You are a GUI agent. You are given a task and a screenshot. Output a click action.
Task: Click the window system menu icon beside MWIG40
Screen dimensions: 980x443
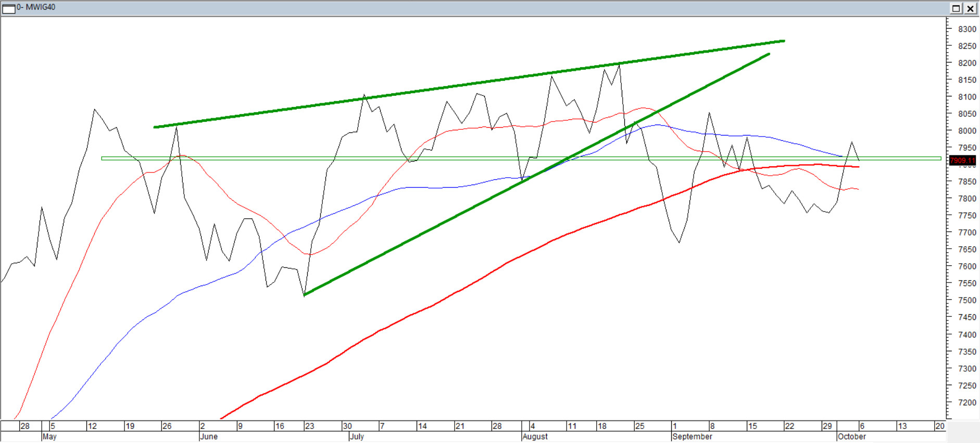[x=8, y=8]
